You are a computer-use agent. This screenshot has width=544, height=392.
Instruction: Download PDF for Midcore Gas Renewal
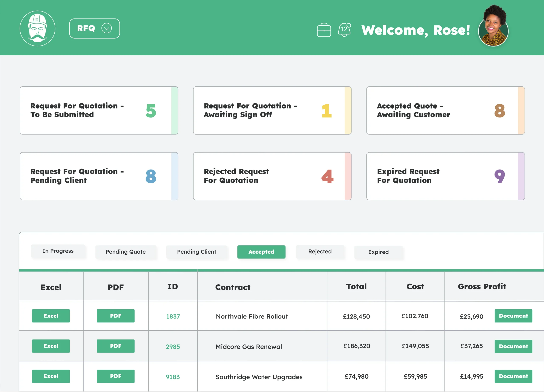click(116, 346)
